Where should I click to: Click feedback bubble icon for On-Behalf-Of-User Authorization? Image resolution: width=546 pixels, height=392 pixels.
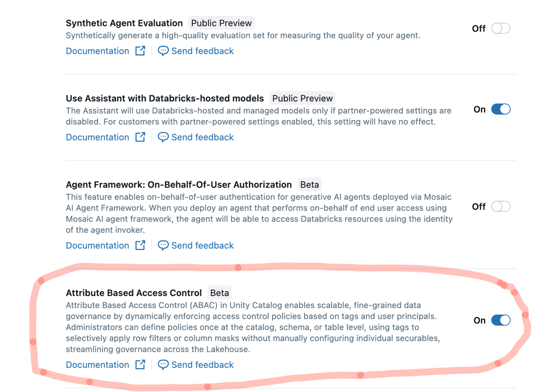pos(163,245)
